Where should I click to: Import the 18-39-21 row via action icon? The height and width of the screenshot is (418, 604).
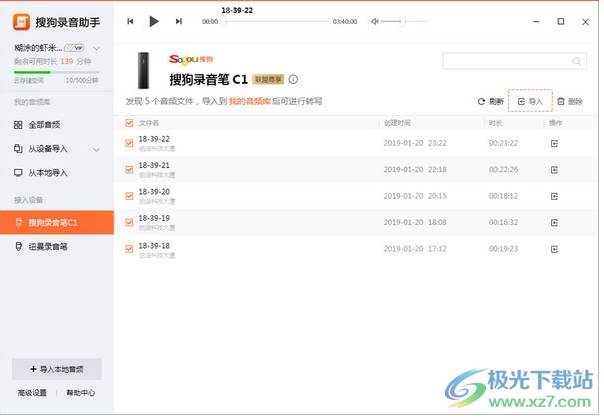554,170
